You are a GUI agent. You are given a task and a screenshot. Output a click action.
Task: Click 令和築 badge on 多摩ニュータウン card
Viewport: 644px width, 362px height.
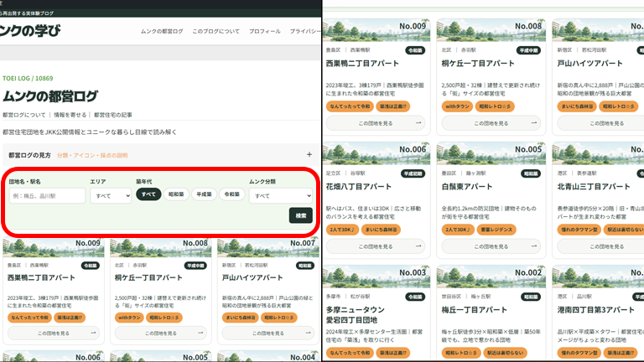pos(415,297)
